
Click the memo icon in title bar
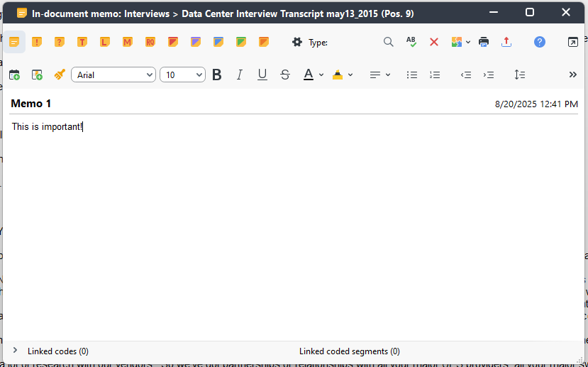click(22, 13)
